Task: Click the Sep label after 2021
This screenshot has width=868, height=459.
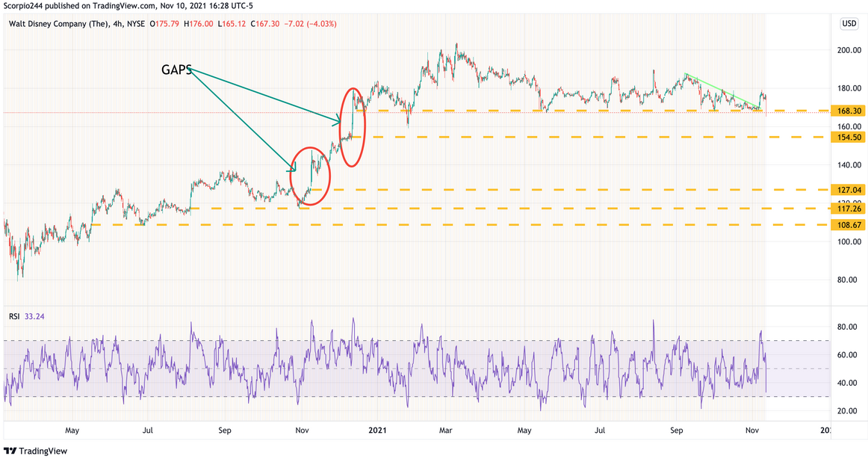Action: point(677,430)
